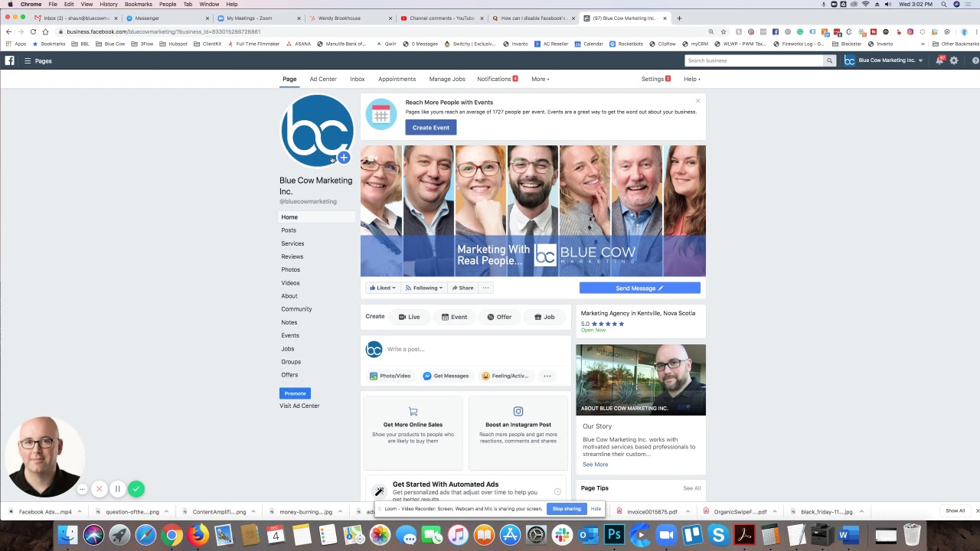Screen dimensions: 980x551
Task: Click the Instagram icon on Boost card
Action: tap(518, 412)
